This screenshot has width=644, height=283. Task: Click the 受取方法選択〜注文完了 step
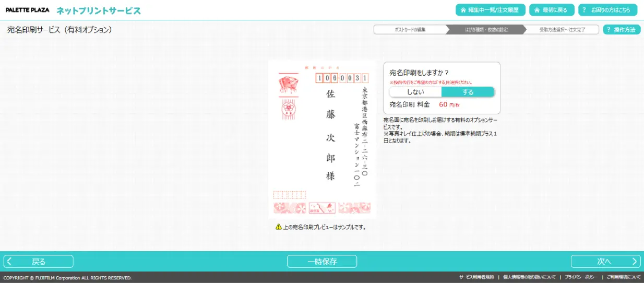click(x=562, y=30)
